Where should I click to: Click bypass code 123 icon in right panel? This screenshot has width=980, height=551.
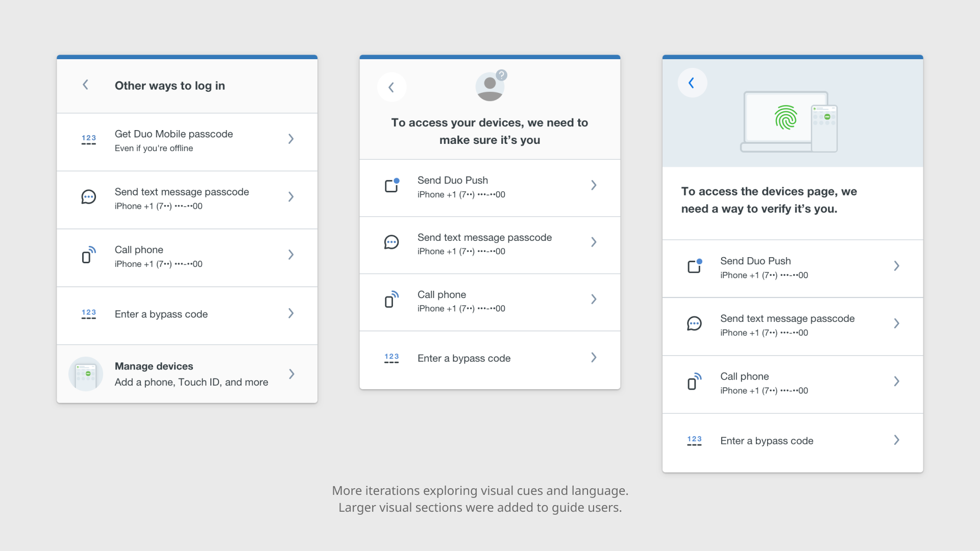(695, 441)
